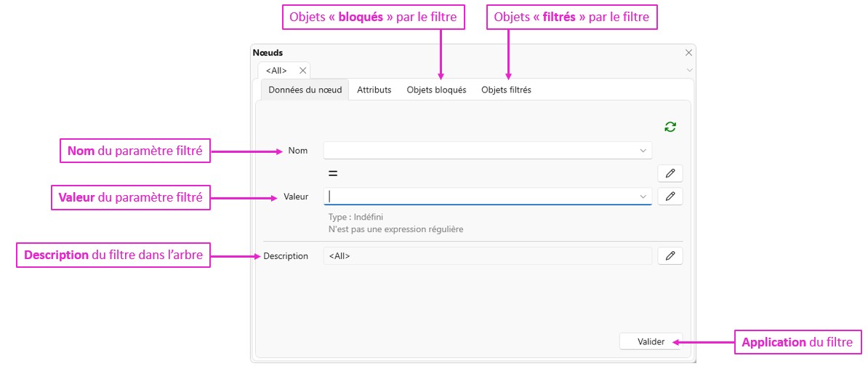Switch to the Attributs tab

(374, 90)
